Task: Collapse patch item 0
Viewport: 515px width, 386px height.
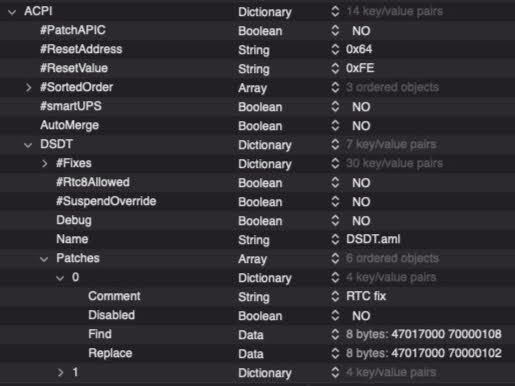Action: point(60,278)
